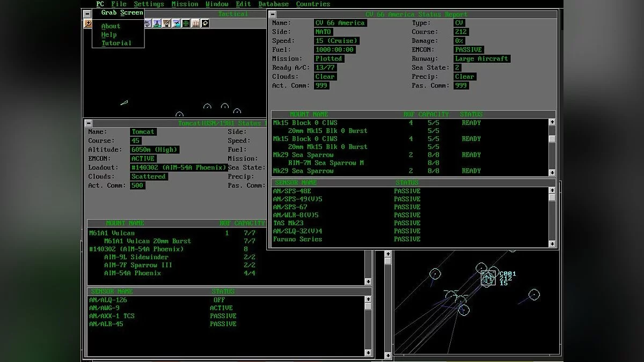Open the vertical bars toolbar icon
644x362 pixels.
[x=196, y=24]
